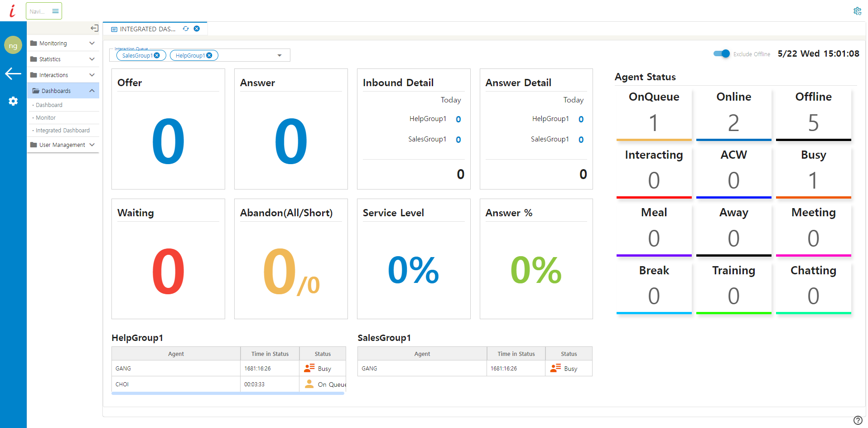This screenshot has width=868, height=428.
Task: Open the gear settings icon in blue sidebar
Action: click(x=13, y=101)
